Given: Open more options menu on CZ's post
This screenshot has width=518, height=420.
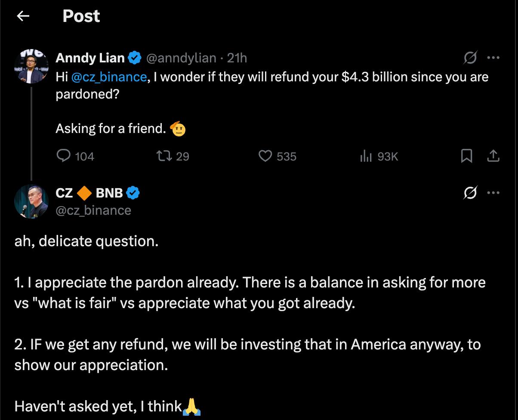Looking at the screenshot, I should [x=493, y=193].
